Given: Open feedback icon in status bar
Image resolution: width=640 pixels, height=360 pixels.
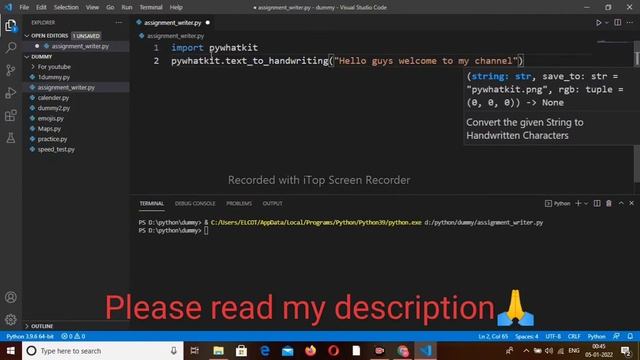Looking at the screenshot, I should pos(616,336).
